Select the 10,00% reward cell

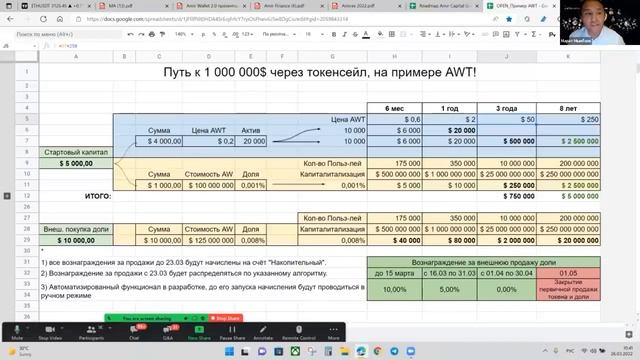click(x=394, y=289)
